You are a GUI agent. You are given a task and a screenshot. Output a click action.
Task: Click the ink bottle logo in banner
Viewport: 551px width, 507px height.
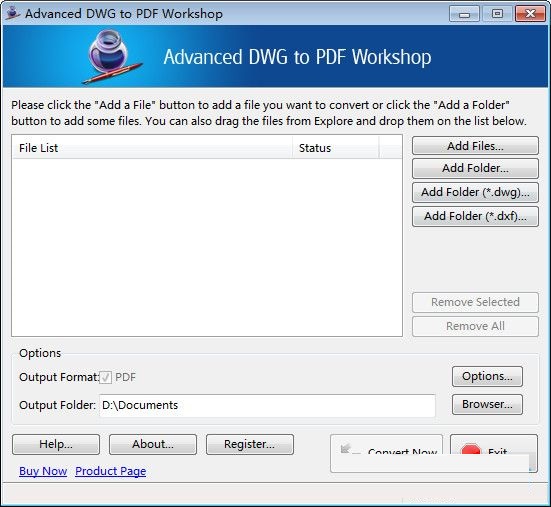click(112, 57)
